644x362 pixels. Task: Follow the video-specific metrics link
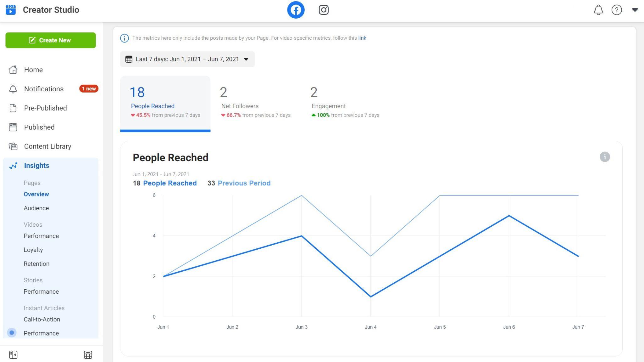(x=362, y=38)
